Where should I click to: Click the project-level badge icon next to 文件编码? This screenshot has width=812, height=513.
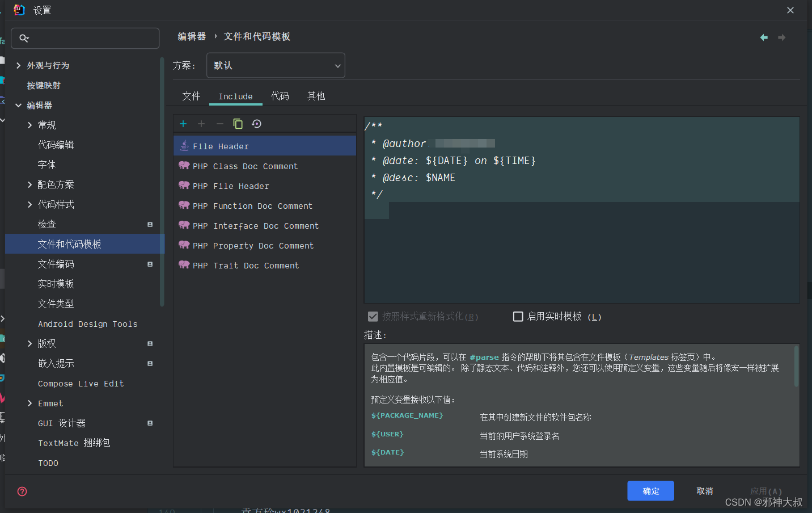[150, 264]
